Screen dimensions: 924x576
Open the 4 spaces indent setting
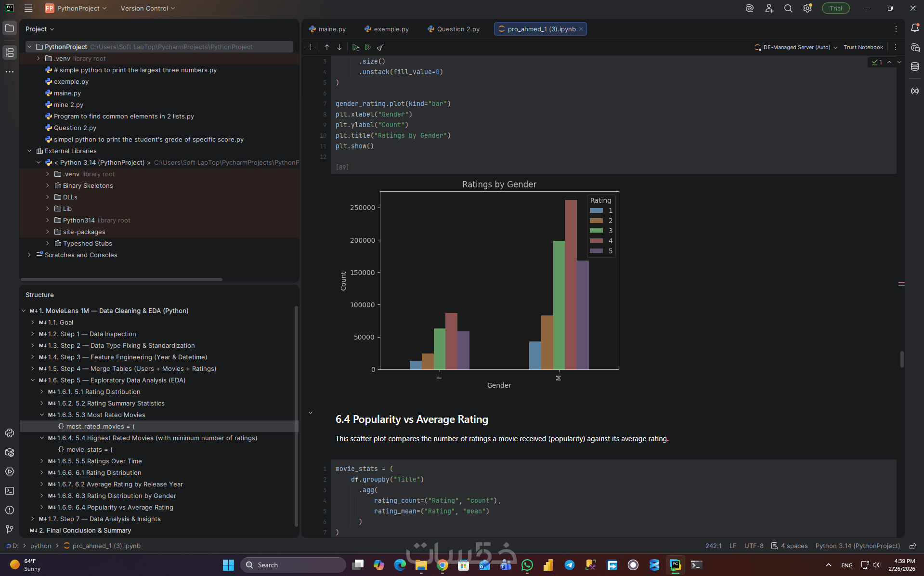click(x=790, y=546)
